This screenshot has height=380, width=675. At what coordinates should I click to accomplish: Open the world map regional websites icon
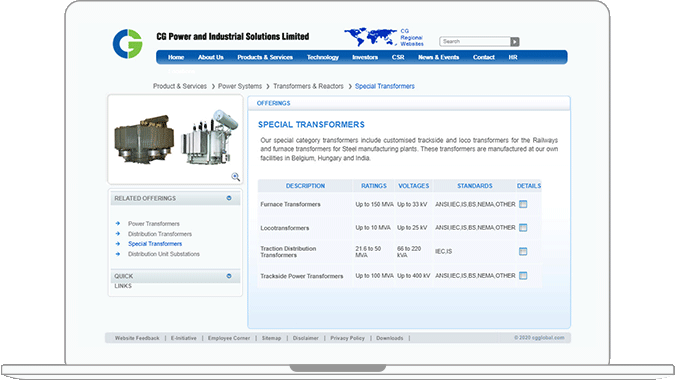(370, 37)
